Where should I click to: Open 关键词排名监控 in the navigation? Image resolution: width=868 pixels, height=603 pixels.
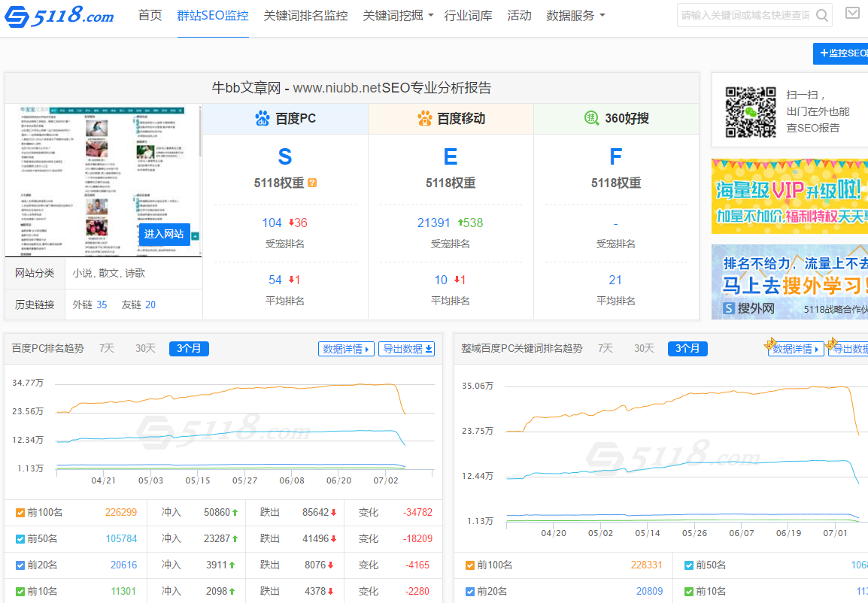pos(305,16)
